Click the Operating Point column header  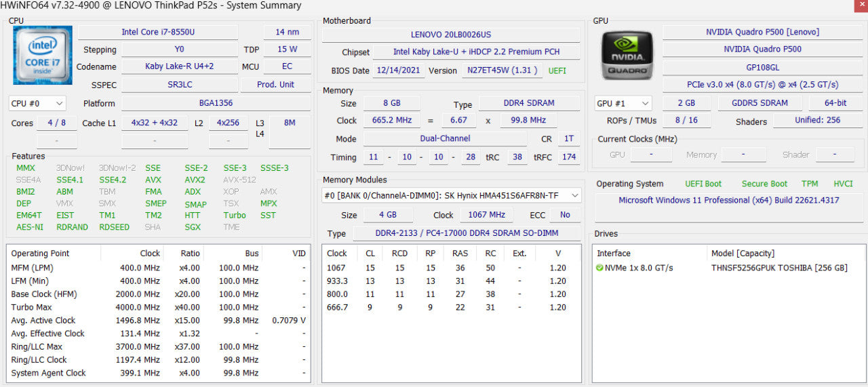pyautogui.click(x=54, y=253)
